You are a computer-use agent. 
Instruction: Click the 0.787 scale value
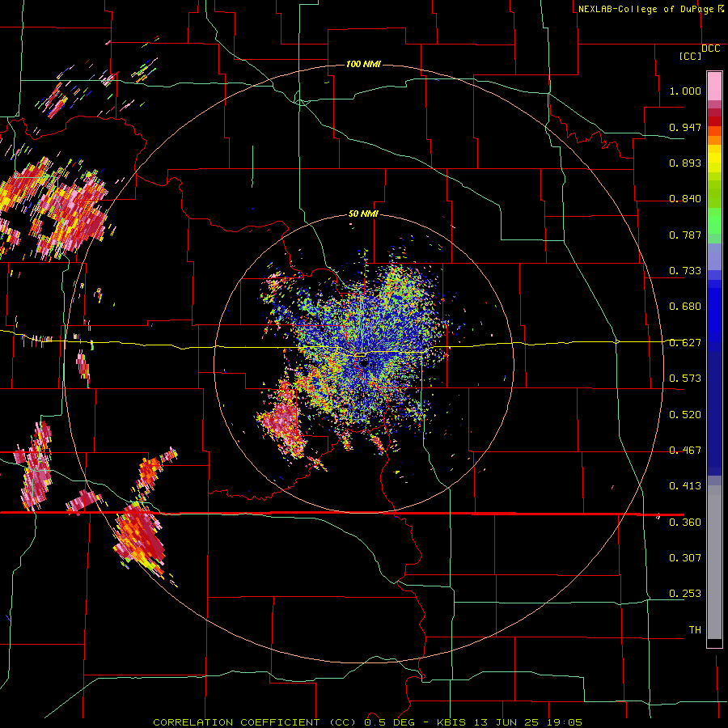pyautogui.click(x=685, y=235)
